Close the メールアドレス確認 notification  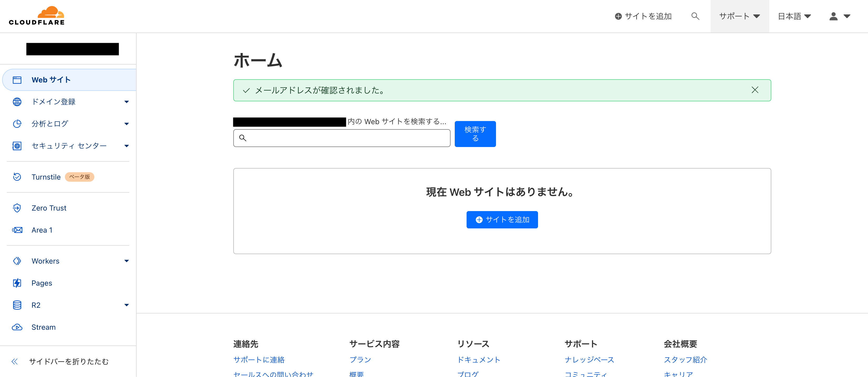coord(755,90)
